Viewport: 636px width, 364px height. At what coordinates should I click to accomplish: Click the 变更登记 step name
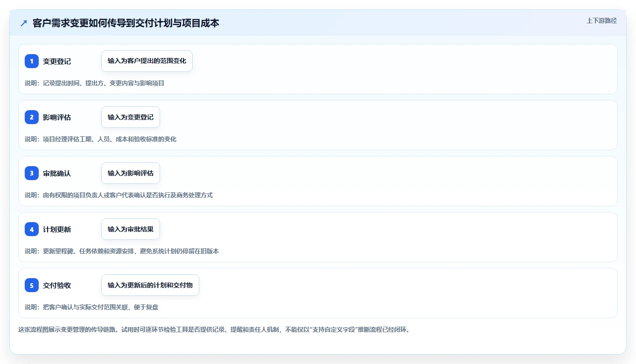pos(57,62)
